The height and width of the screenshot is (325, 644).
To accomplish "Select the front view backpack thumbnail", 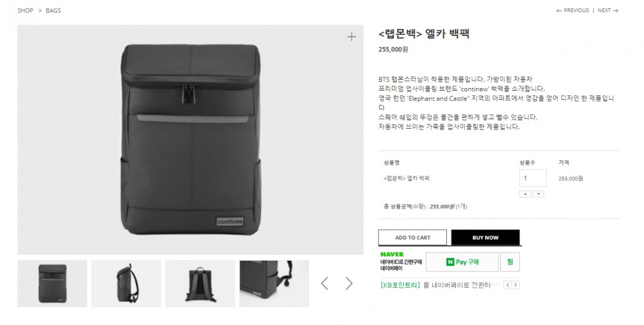I will click(52, 284).
